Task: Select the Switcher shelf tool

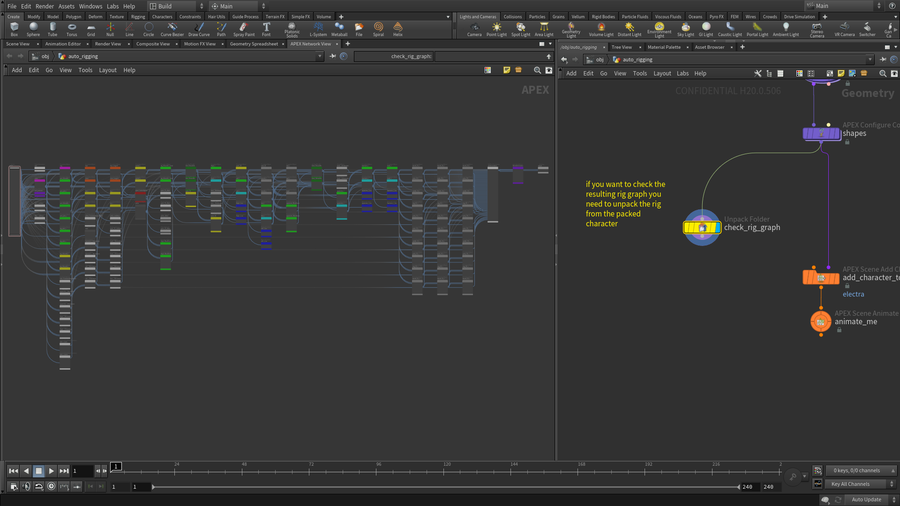Action: pyautogui.click(x=867, y=30)
